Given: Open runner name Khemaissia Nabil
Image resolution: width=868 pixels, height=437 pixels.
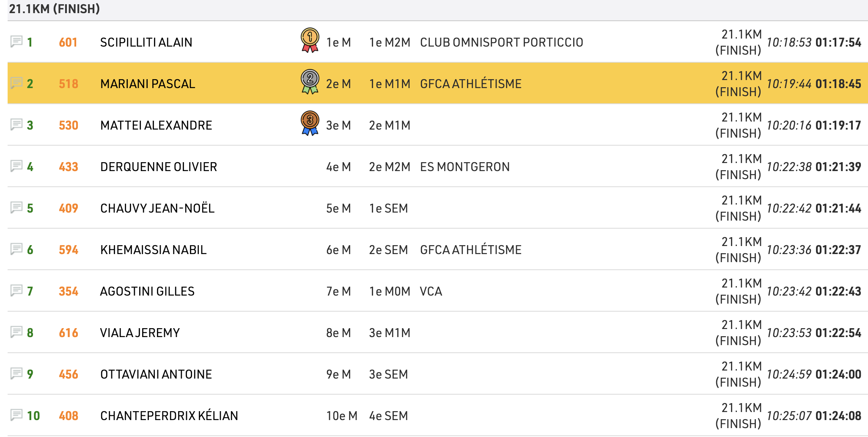Looking at the screenshot, I should [x=153, y=250].
